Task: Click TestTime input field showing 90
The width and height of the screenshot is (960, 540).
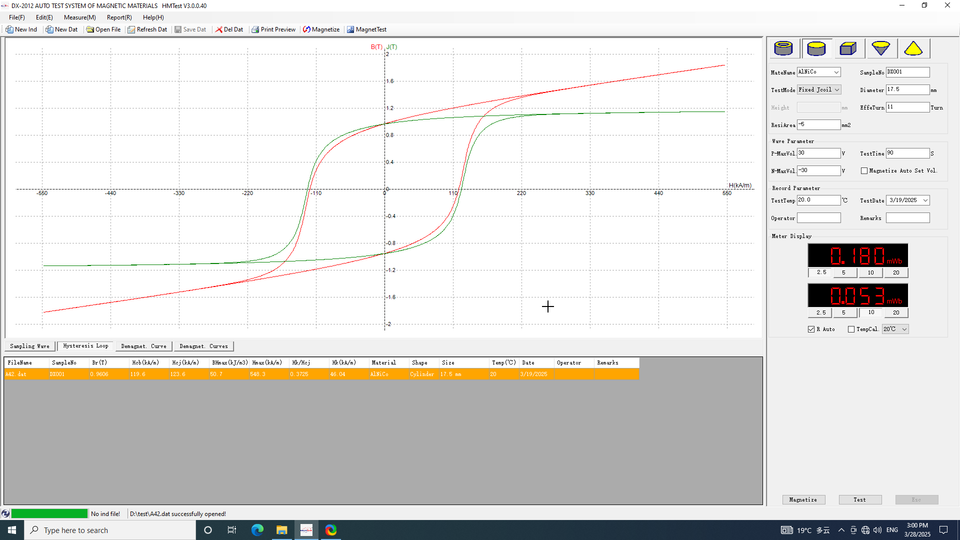Action: tap(907, 154)
